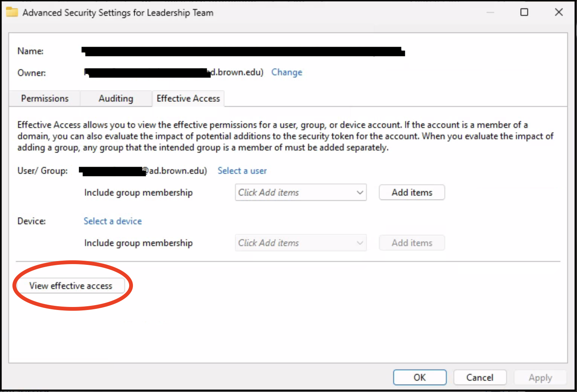Screen dimensions: 577x392
Task: Select the Effective Access tab
Action: [188, 99]
